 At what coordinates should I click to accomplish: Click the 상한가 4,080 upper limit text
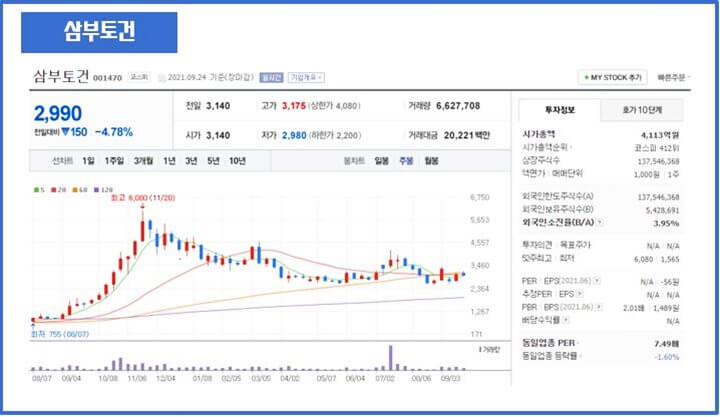point(334,106)
